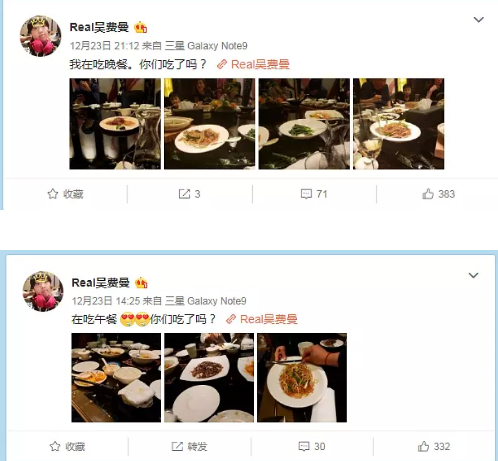498x461 pixels.
Task: Like the lunch post with 332 thumbs-up
Action: 423,446
